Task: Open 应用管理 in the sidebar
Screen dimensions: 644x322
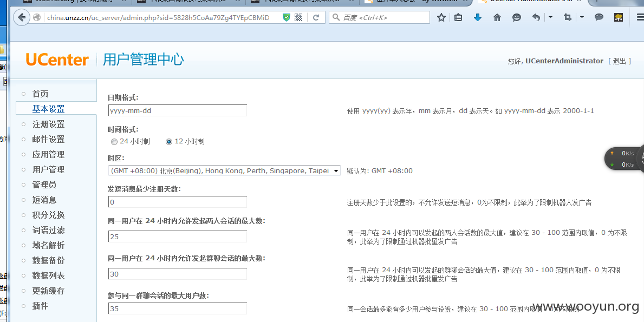Action: point(48,155)
